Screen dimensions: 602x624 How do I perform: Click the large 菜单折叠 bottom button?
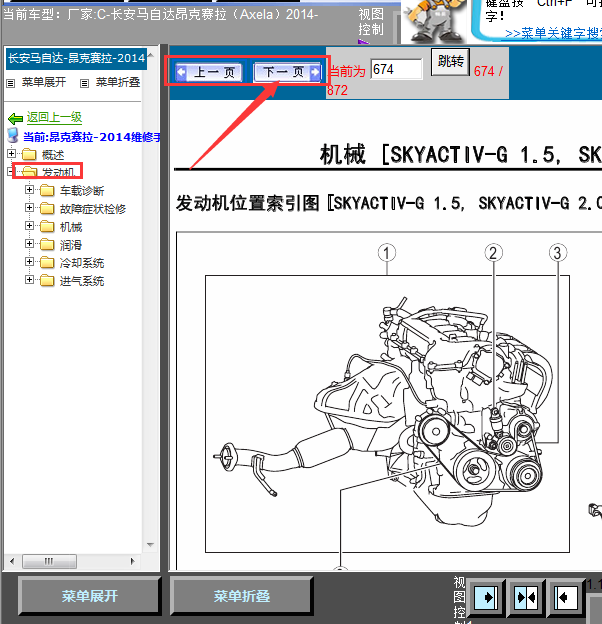242,596
